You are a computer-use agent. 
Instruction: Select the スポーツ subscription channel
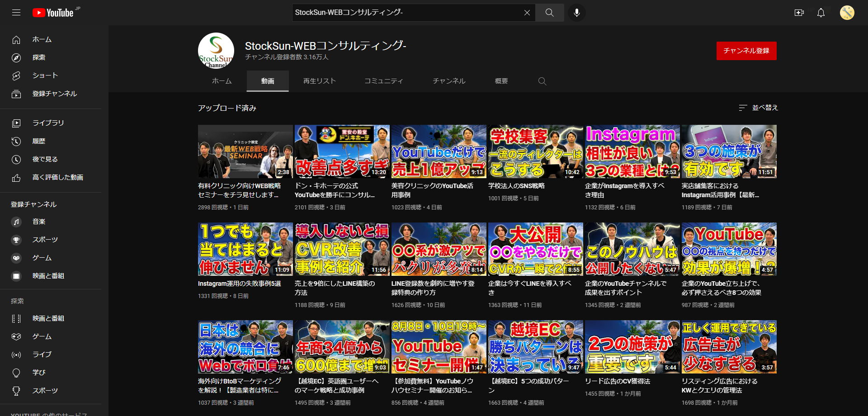[x=45, y=240]
